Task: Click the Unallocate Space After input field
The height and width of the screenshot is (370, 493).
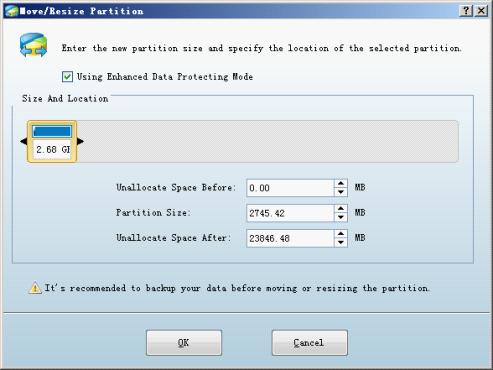Action: pyautogui.click(x=290, y=238)
